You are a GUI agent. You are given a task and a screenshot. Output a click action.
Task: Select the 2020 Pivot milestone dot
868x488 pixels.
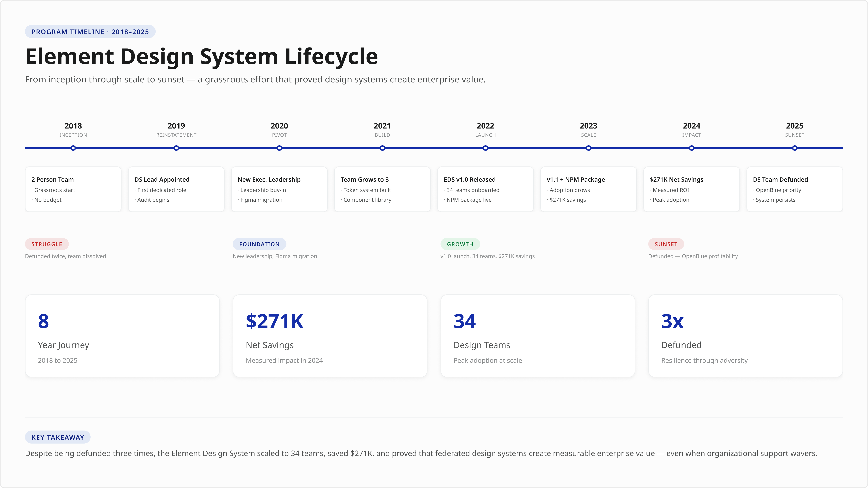click(x=279, y=148)
